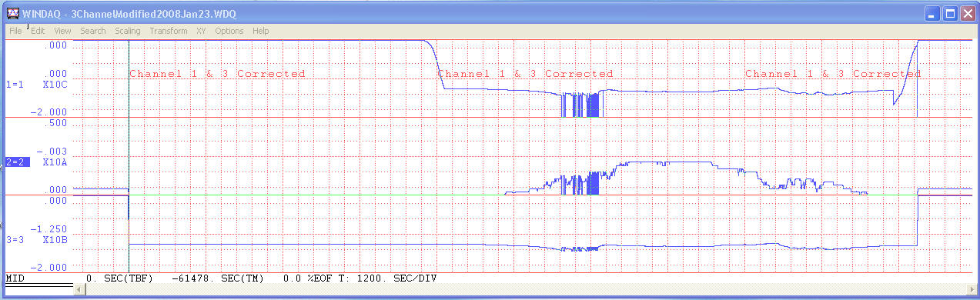This screenshot has width=980, height=300.
Task: Click the X10B channel annotation
Action: tap(55, 240)
